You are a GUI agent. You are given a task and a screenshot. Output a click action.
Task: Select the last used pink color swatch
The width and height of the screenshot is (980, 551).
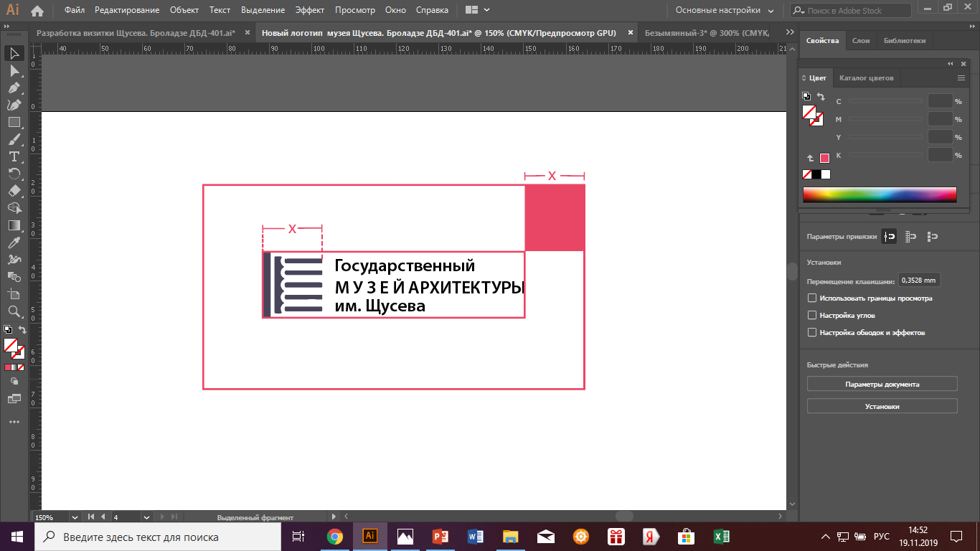click(x=824, y=158)
